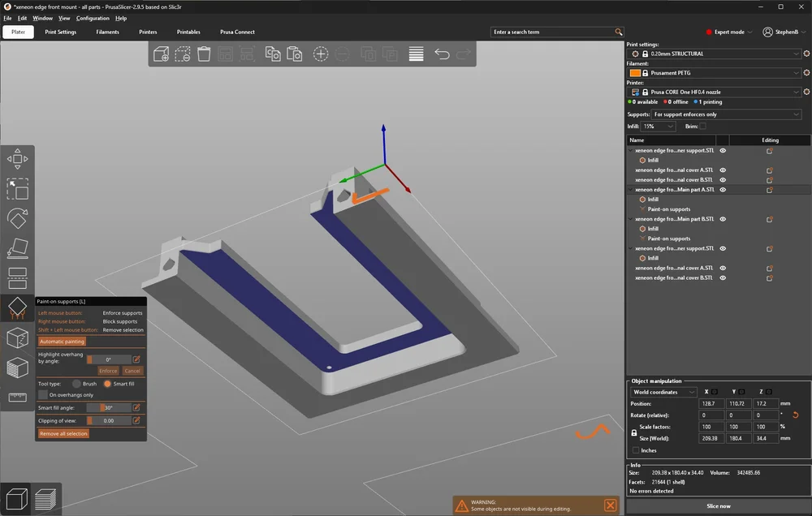The image size is (812, 516).
Task: Click the Delete (trash) toolbar icon
Action: tap(204, 54)
